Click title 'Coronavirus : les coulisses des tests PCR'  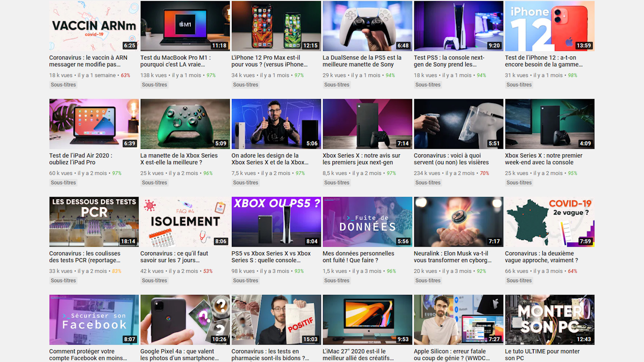pyautogui.click(x=85, y=257)
